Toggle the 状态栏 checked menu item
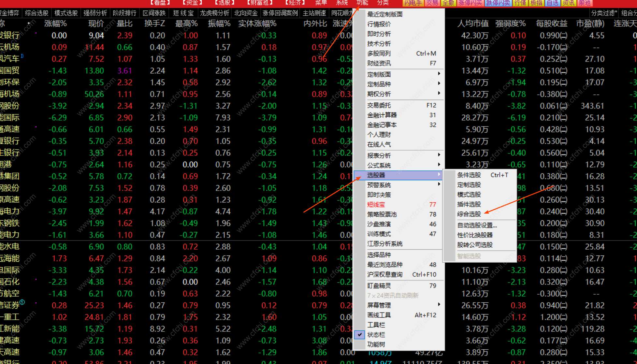 coord(376,335)
